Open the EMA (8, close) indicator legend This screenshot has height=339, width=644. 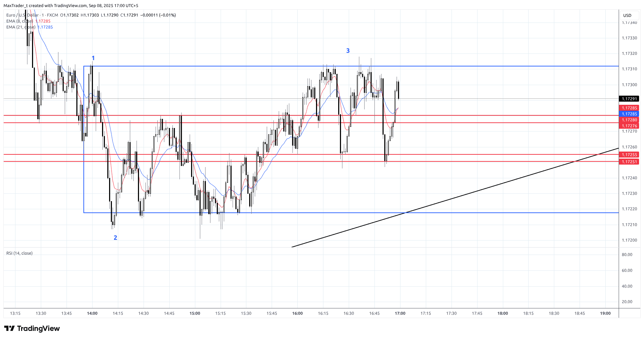pyautogui.click(x=20, y=21)
